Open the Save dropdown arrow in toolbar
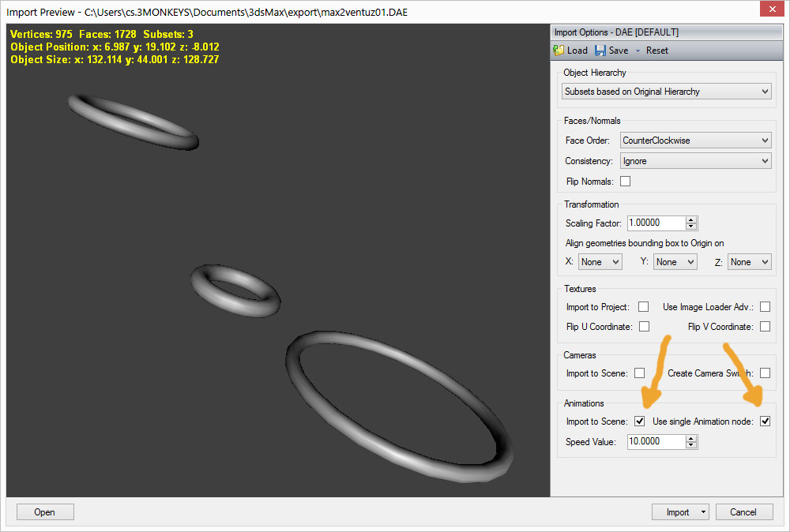The height and width of the screenshot is (532, 790). [x=637, y=51]
